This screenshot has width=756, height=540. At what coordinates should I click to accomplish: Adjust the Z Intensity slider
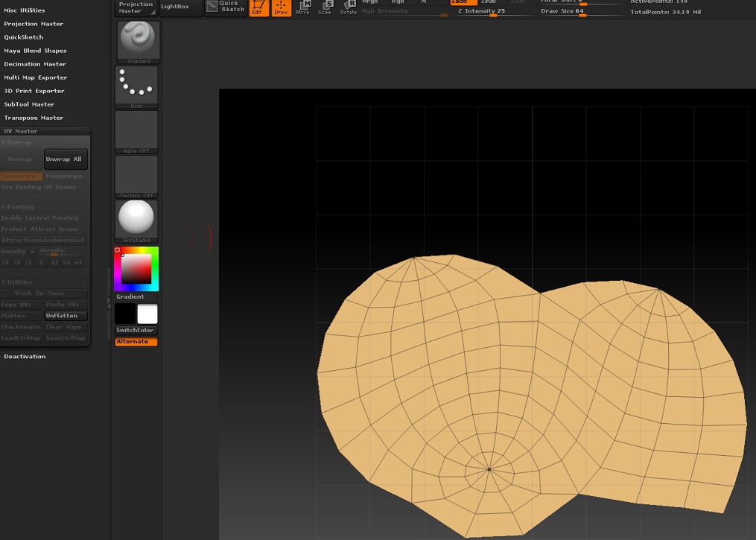coord(494,12)
